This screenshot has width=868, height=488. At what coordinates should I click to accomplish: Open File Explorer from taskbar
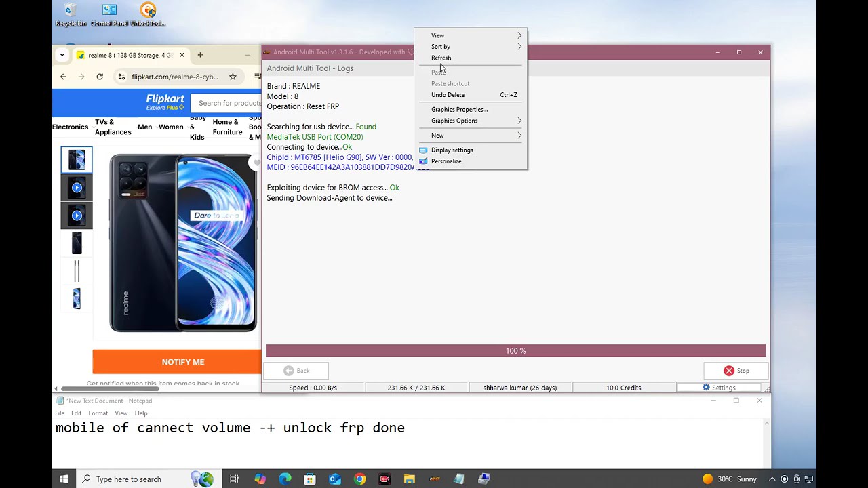(410, 479)
